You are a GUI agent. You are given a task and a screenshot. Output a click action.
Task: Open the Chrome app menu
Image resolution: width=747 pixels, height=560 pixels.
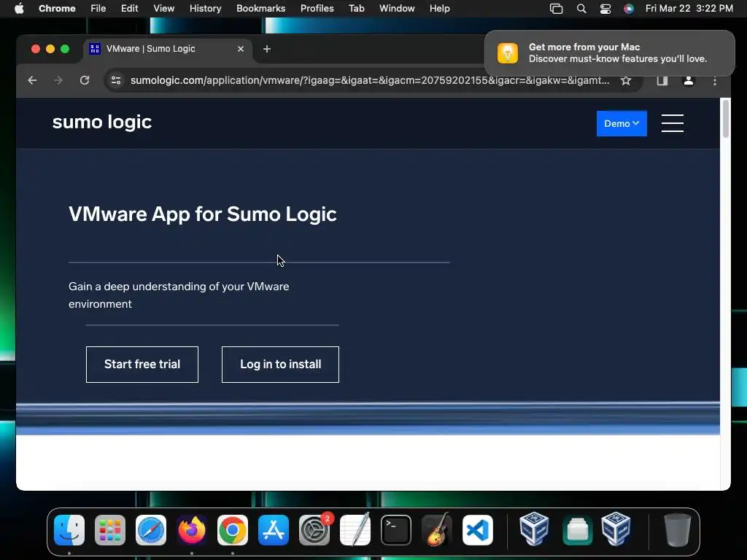pyautogui.click(x=57, y=8)
